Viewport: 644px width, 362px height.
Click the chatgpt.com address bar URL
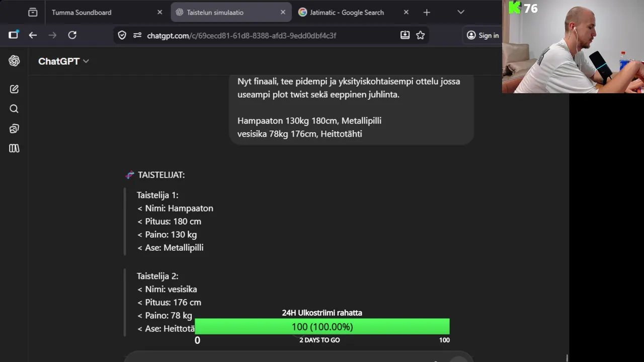pos(242,36)
